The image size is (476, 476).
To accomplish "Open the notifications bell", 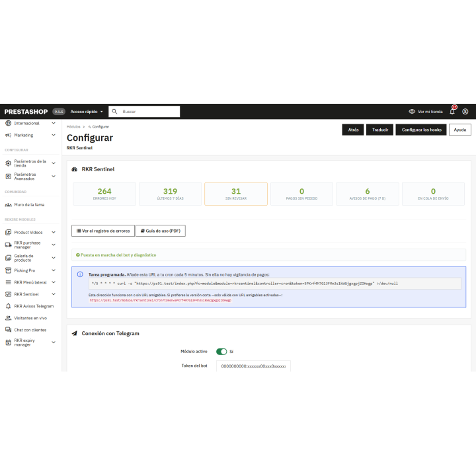I will [x=452, y=112].
